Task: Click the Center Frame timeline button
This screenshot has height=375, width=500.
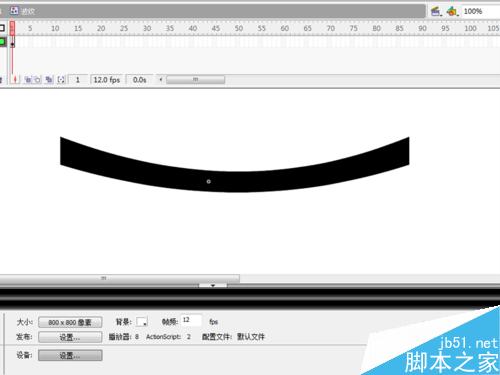Action: pyautogui.click(x=15, y=80)
